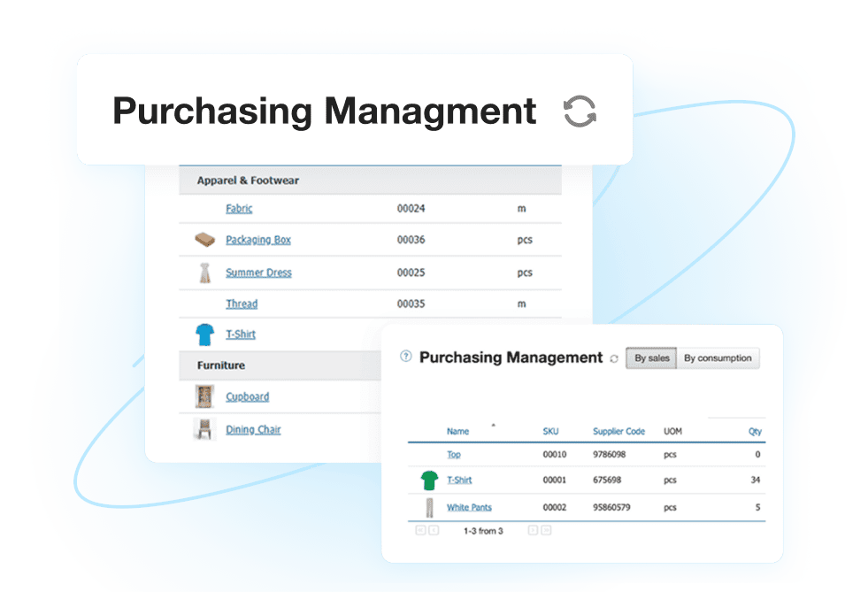Screen dimensions: 868x592
Task: Switch to By consumption view
Action: coord(718,358)
